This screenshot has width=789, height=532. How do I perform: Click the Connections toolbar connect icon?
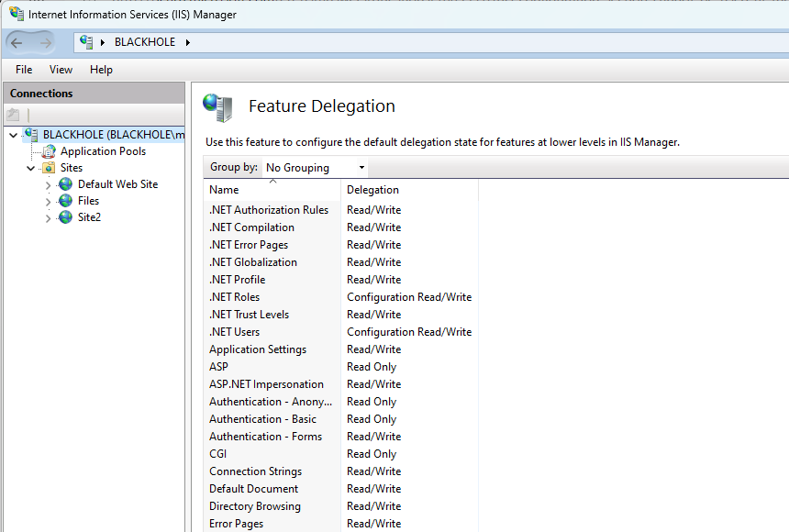(x=13, y=116)
